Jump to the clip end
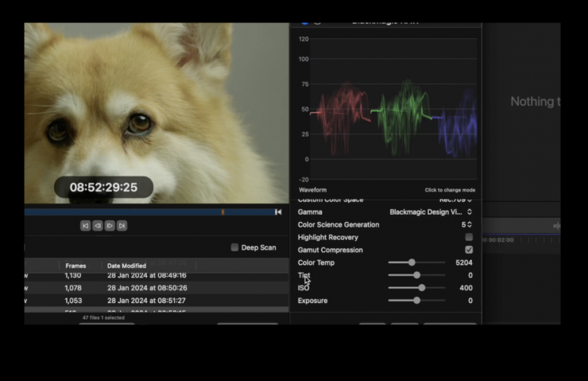 coord(122,226)
